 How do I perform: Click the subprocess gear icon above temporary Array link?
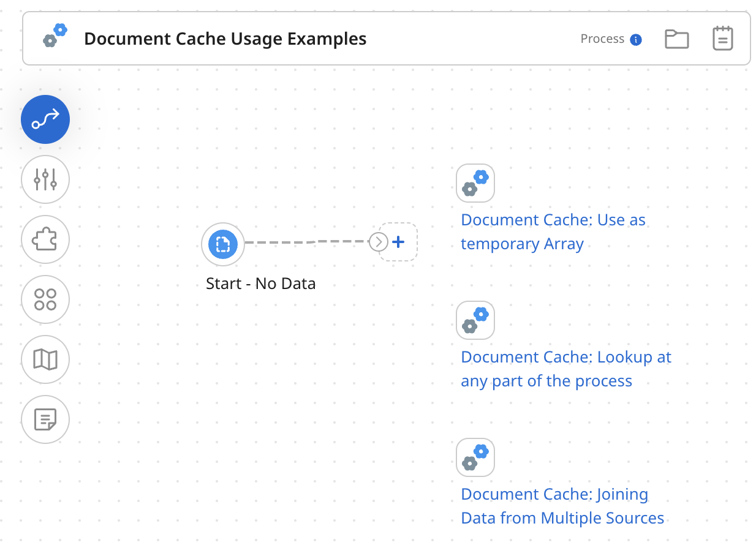pos(475,183)
